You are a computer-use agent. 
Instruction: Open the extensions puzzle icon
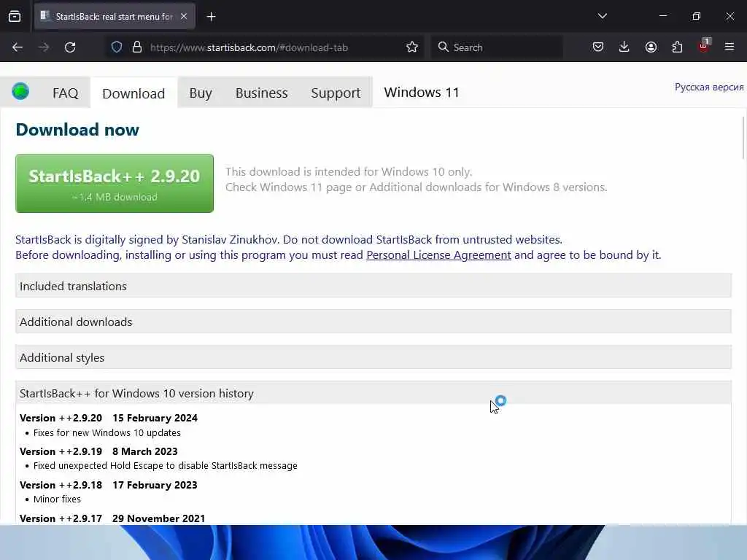click(x=677, y=47)
